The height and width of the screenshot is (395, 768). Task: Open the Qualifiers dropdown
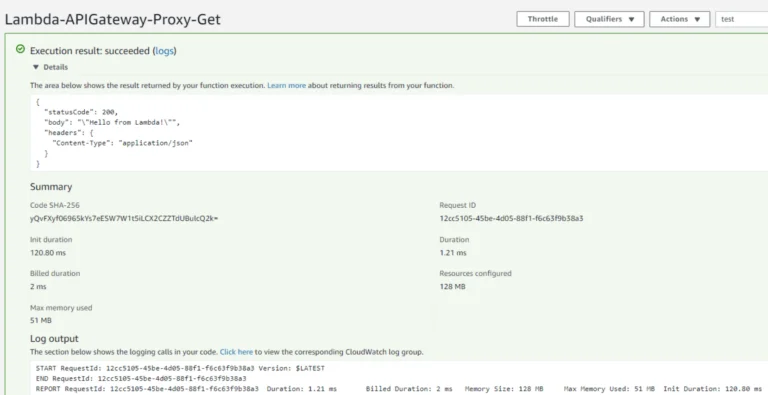(609, 19)
